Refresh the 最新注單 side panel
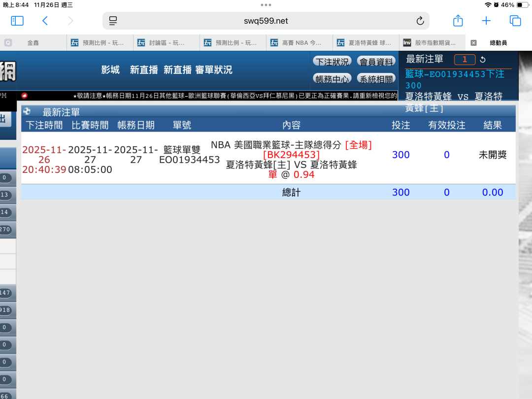532x399 pixels. click(x=483, y=60)
